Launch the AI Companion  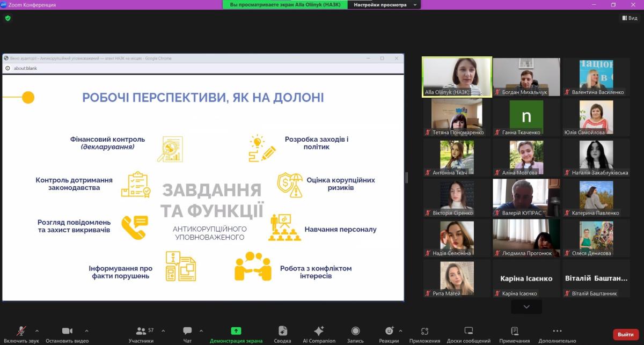[319, 334]
